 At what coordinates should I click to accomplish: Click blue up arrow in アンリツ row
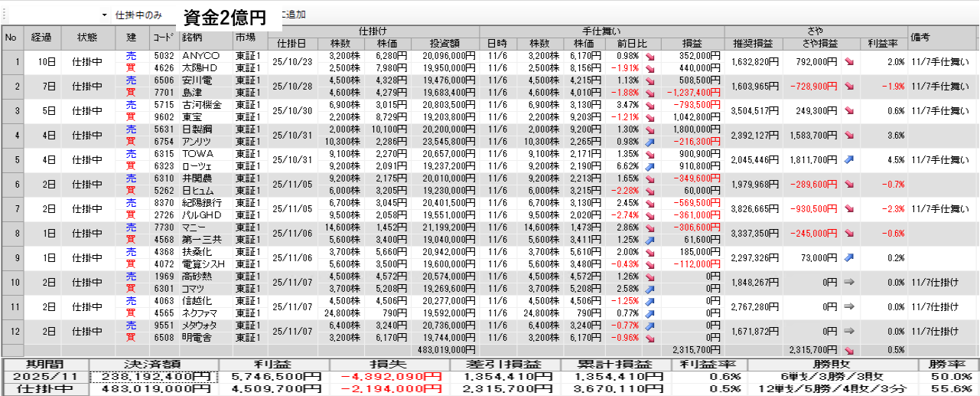pos(650,142)
